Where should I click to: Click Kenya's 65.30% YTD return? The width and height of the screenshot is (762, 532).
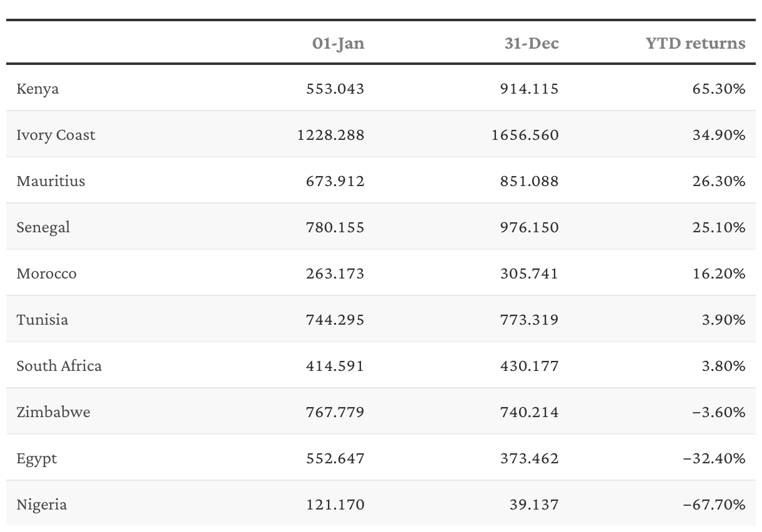719,89
